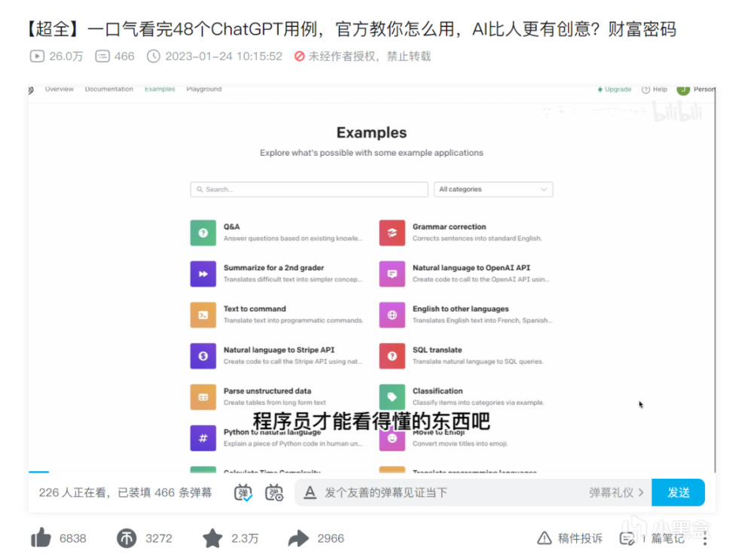Click the Grammar correction red icon
Screen dimensions: 732x560
click(392, 233)
